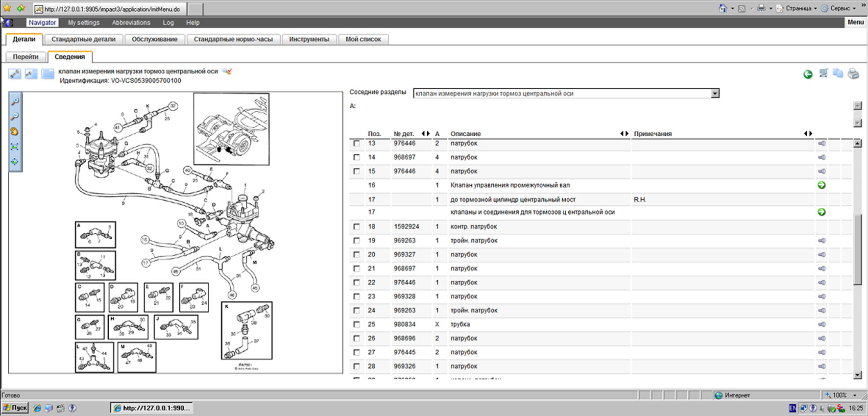
Task: Open the Abbreviations menu
Action: [x=131, y=23]
